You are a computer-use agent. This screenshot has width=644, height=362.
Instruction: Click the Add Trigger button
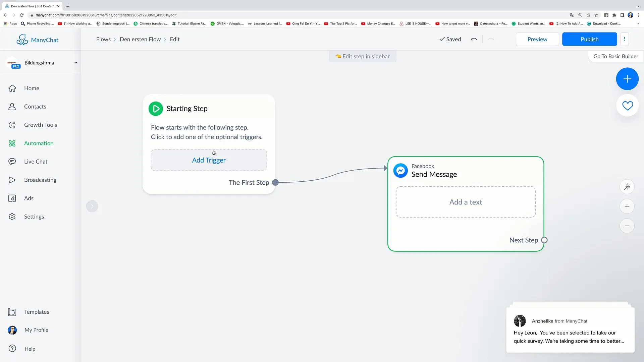point(209,160)
